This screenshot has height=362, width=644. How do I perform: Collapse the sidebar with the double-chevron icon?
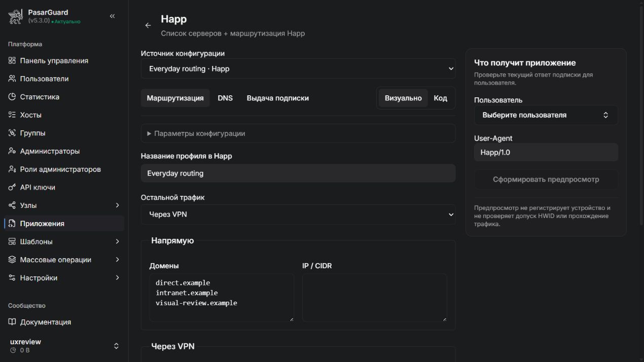pos(112,16)
